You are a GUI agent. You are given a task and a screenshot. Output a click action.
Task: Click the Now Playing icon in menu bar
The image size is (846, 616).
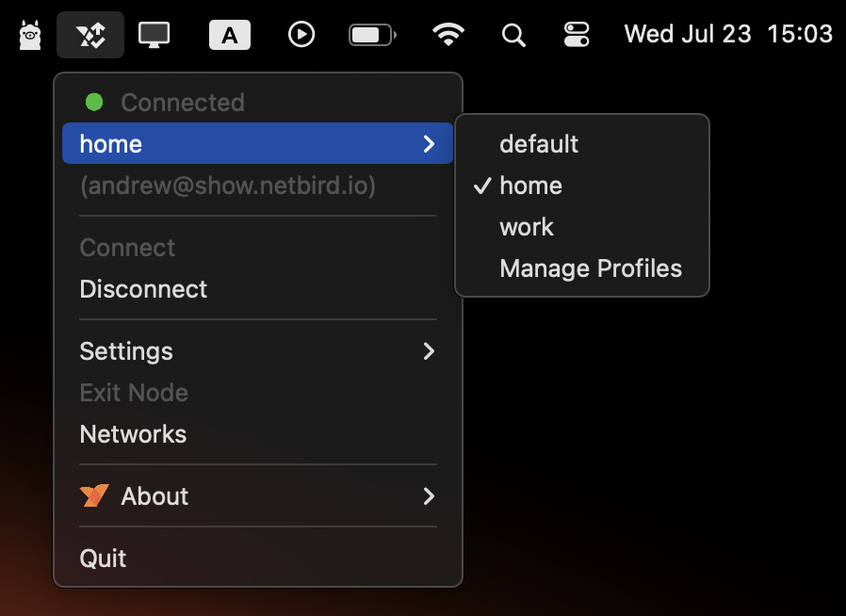(301, 34)
